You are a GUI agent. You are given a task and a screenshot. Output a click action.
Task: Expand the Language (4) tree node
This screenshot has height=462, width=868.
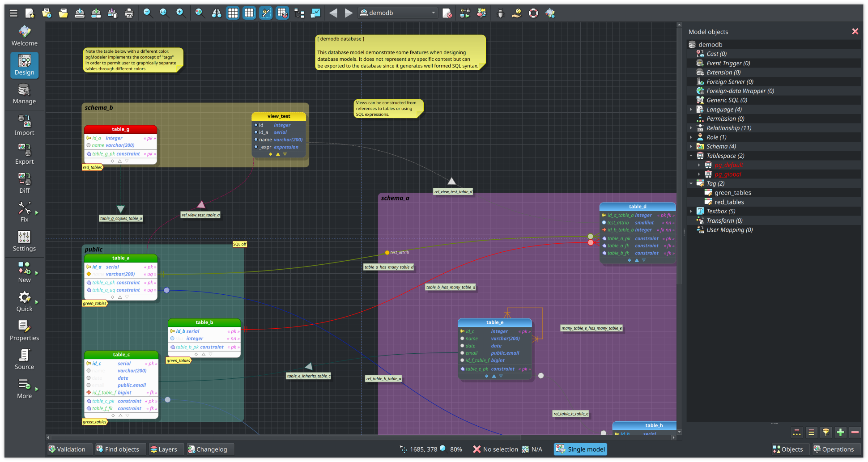tap(691, 110)
